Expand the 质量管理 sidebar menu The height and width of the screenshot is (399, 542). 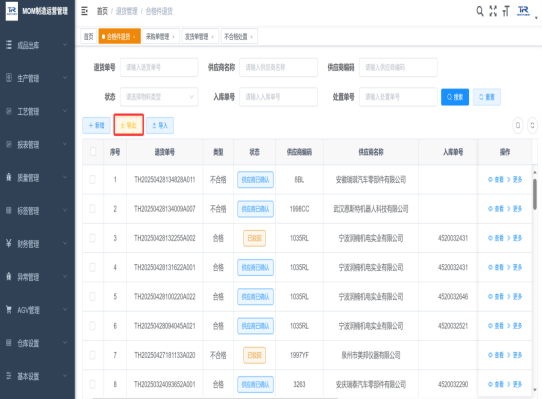pos(37,178)
